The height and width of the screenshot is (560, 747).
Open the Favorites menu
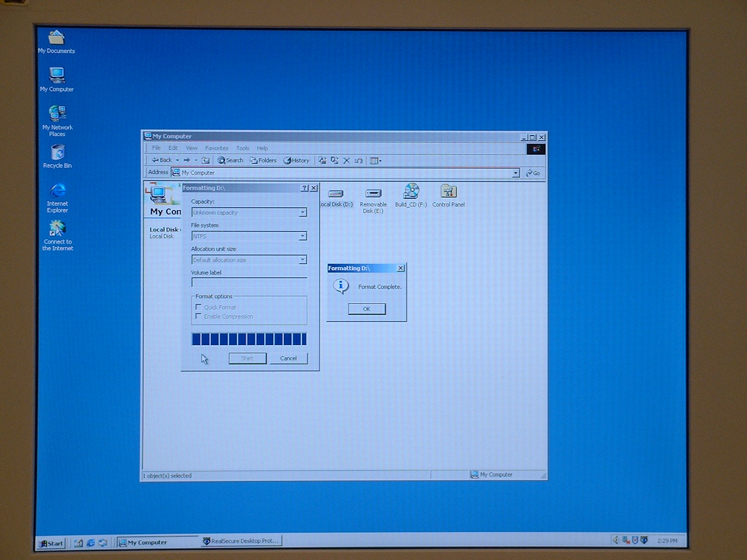click(x=216, y=148)
